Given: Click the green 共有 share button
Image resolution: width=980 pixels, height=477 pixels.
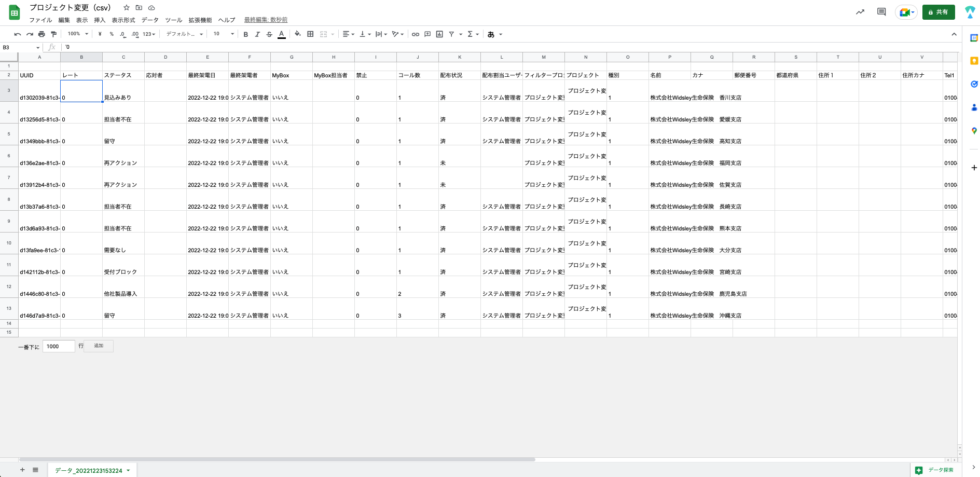Looking at the screenshot, I should point(938,12).
